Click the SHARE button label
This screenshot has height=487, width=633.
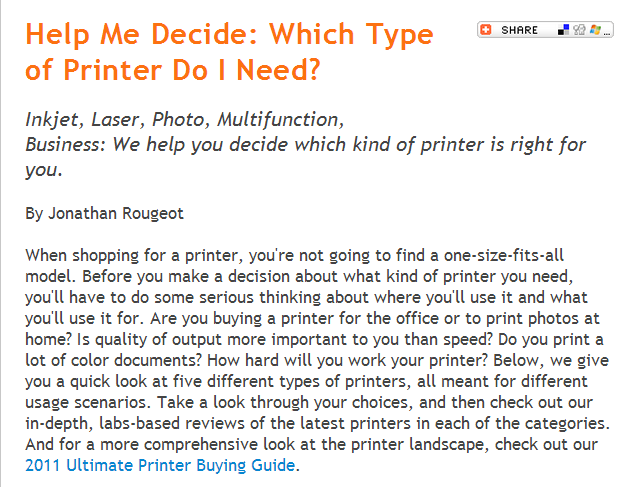(x=520, y=30)
